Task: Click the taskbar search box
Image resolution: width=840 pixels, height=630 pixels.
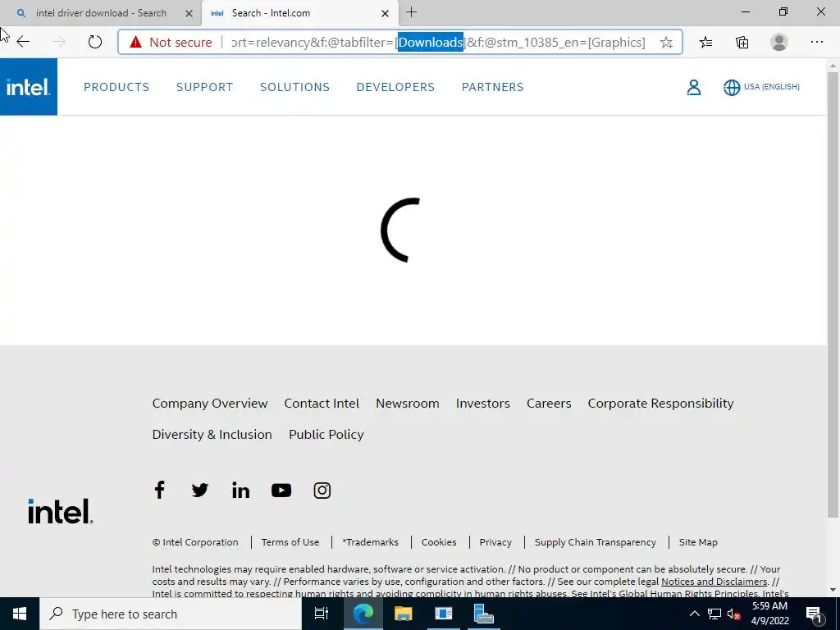Action: 171,614
